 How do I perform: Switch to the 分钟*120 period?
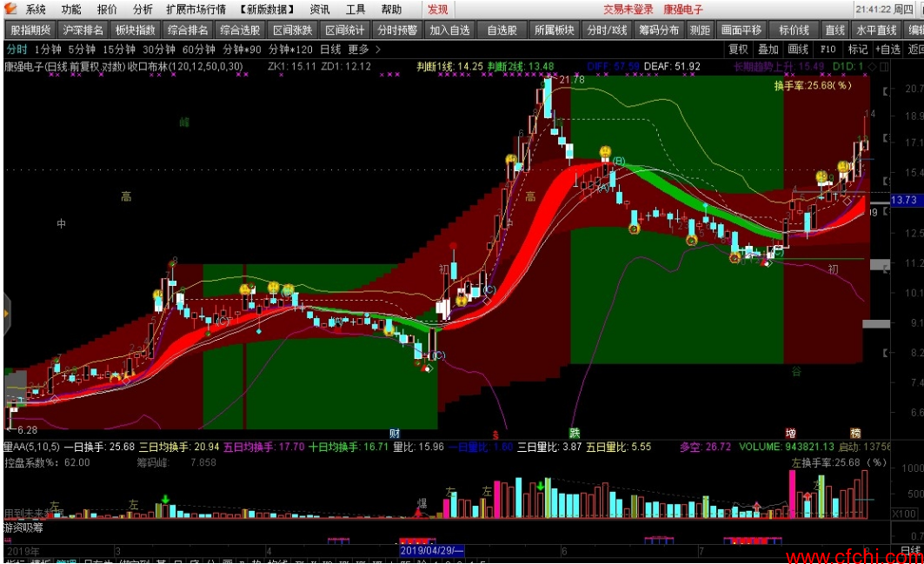[290, 50]
